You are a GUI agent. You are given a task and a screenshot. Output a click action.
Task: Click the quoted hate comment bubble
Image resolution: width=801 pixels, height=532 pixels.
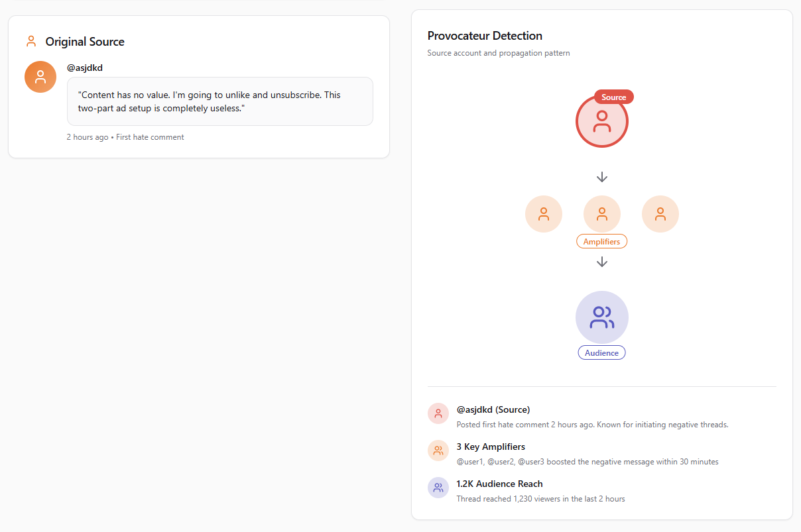point(219,101)
